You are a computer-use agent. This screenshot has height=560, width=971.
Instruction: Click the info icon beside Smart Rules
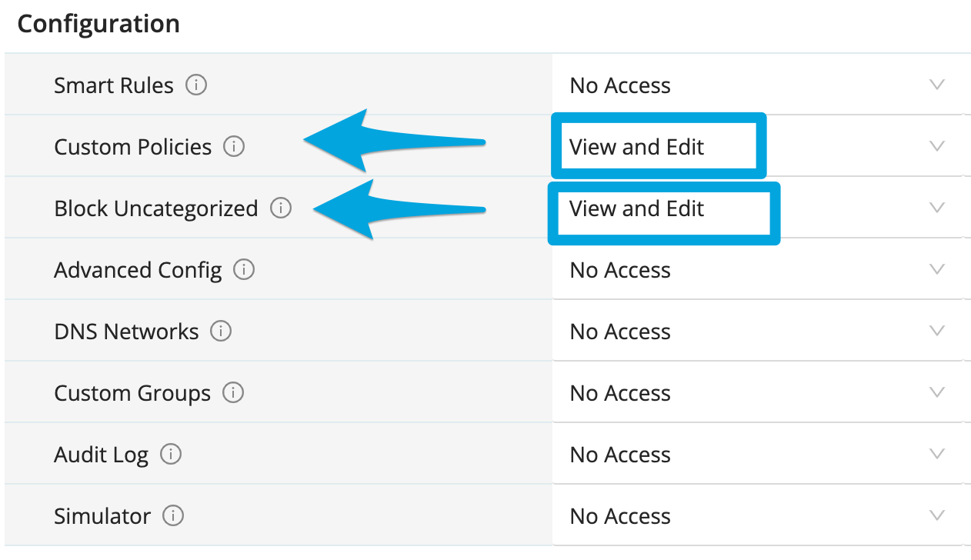(196, 85)
